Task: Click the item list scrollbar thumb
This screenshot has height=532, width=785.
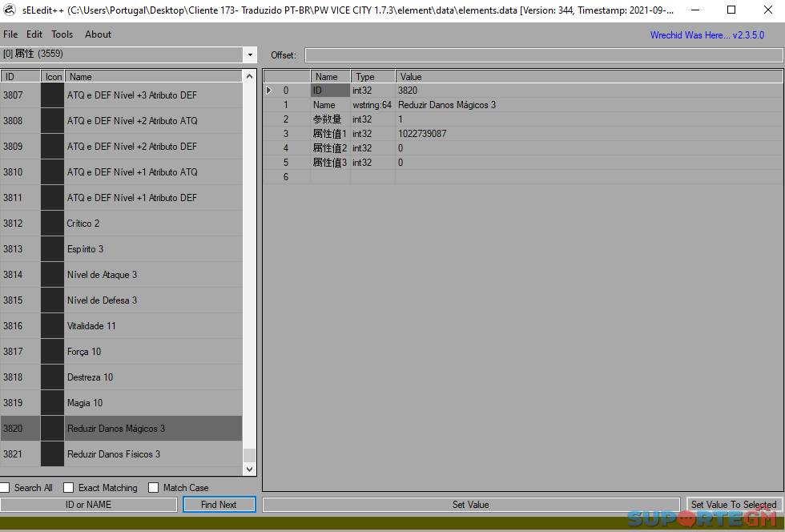Action: click(249, 455)
